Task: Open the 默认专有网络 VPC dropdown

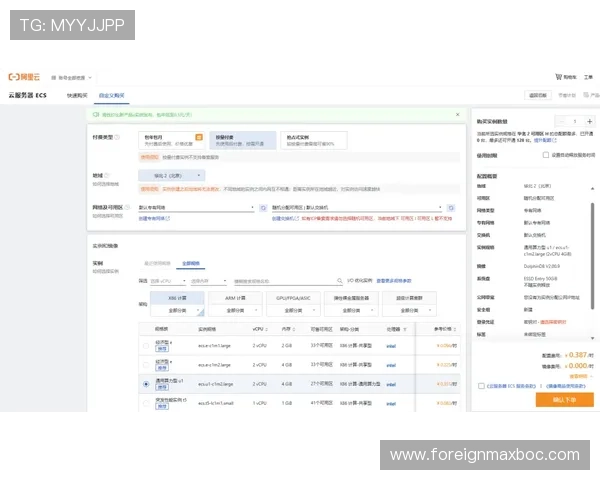Action: click(x=196, y=208)
